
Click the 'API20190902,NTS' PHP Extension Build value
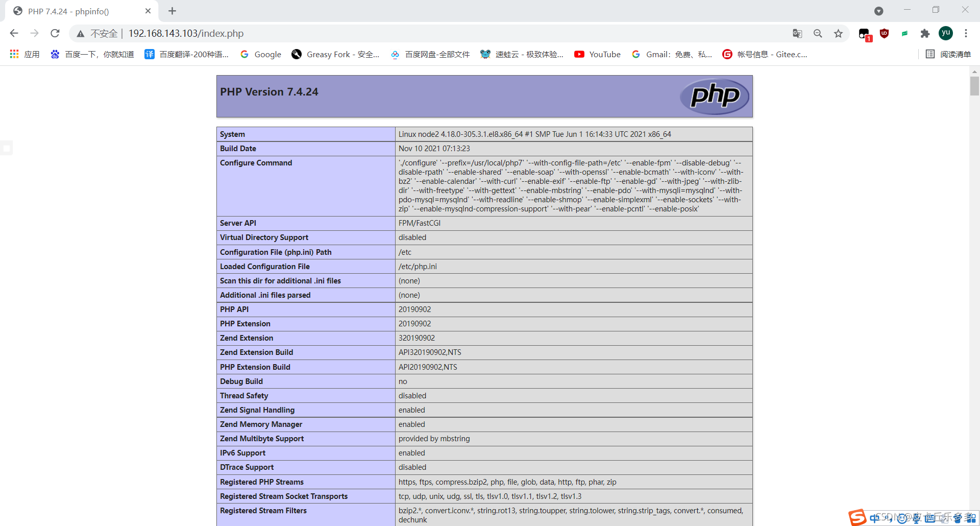pos(428,367)
